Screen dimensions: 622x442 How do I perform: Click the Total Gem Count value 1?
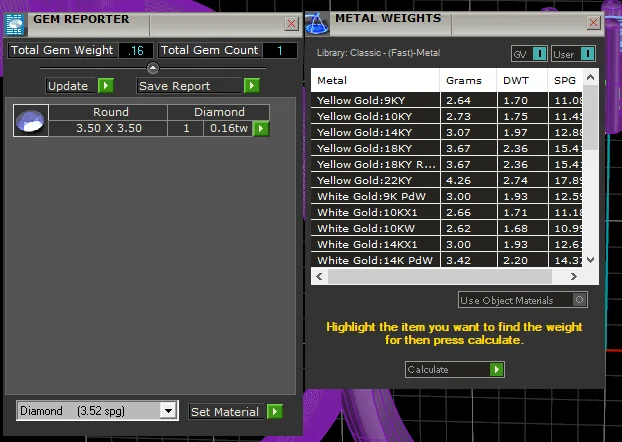[x=280, y=50]
